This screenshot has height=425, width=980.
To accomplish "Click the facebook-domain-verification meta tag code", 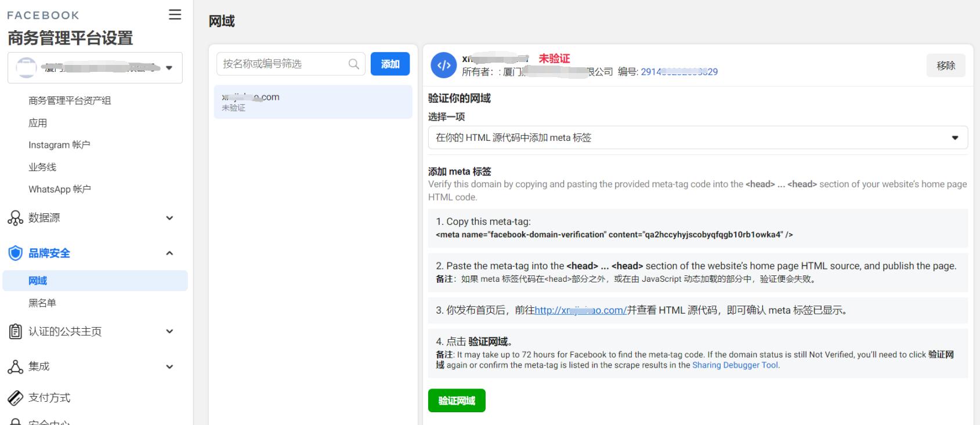I will click(x=614, y=235).
